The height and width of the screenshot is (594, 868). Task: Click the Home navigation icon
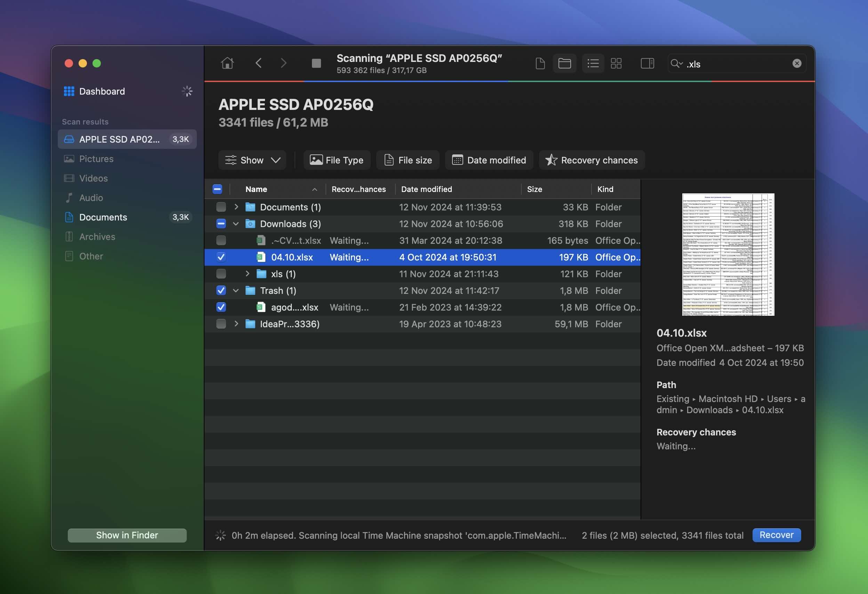point(227,63)
